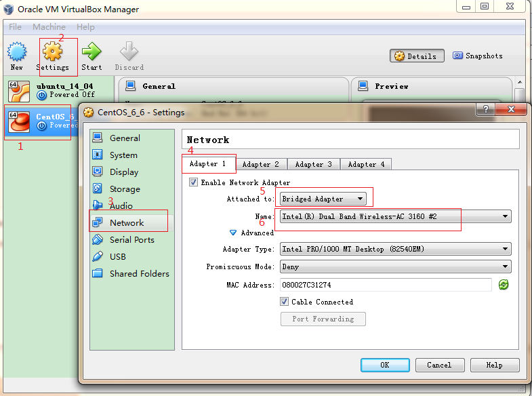
Task: Click scrollbar up arrow in manager details pane
Action: [520, 83]
